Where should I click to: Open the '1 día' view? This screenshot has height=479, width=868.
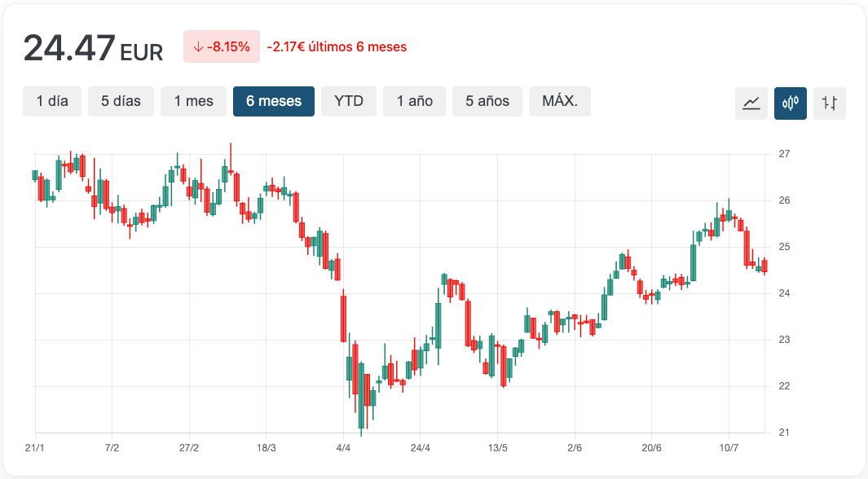(52, 101)
